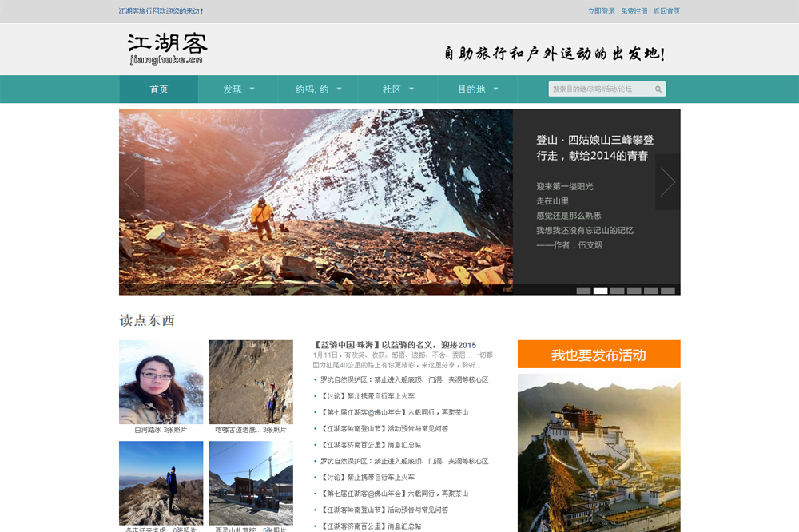
Task: Select the third carousel indicator dot
Action: (617, 291)
